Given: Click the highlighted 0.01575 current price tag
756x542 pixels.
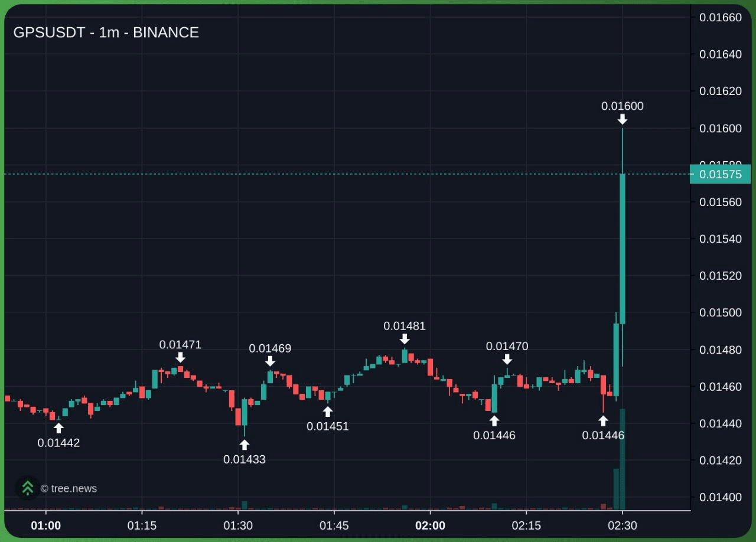Looking at the screenshot, I should coord(719,174).
